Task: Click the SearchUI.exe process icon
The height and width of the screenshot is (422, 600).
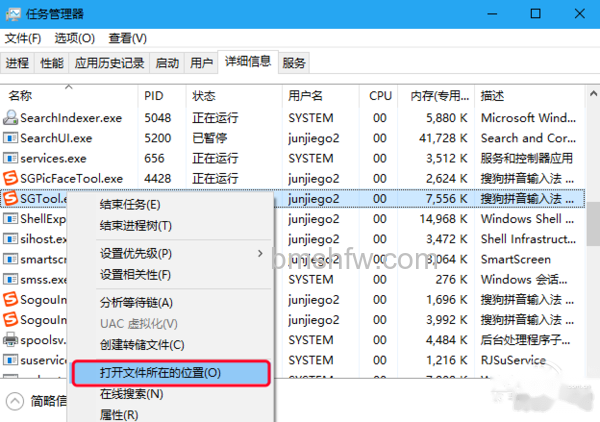Action: point(10,138)
